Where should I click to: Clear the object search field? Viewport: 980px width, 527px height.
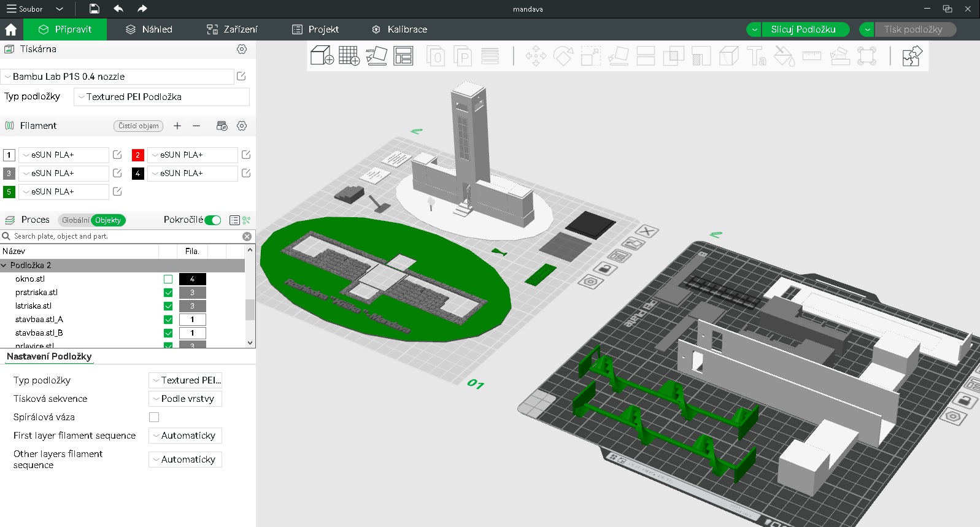(x=247, y=236)
